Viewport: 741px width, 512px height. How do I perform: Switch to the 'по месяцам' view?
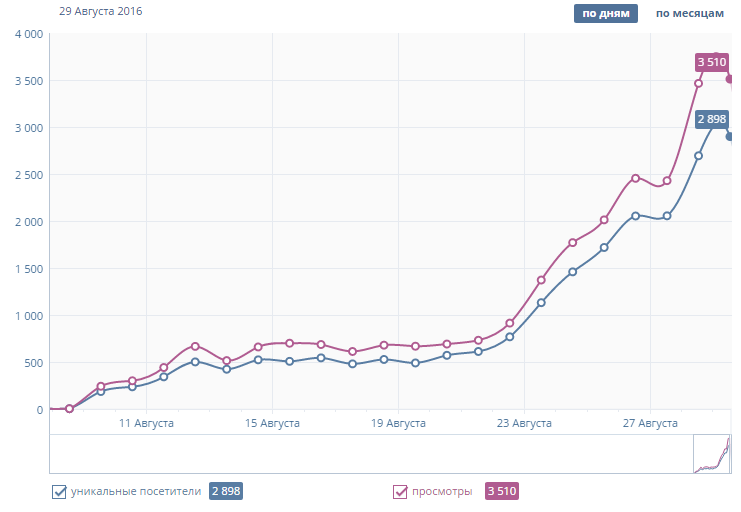click(689, 14)
